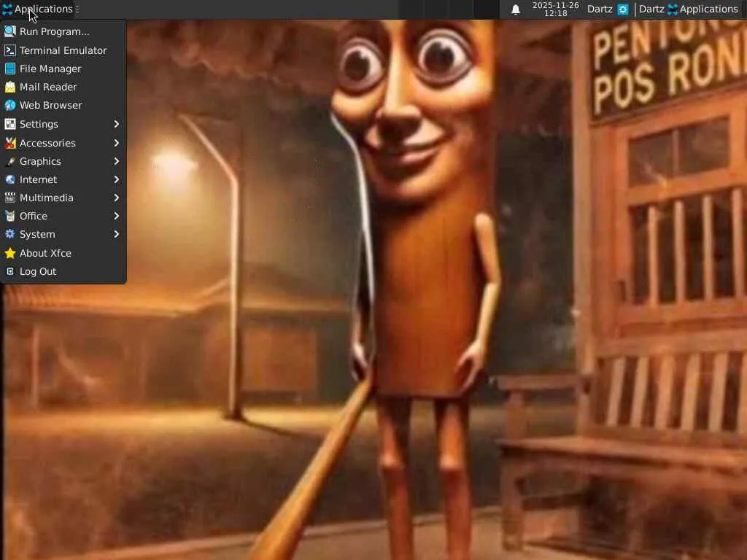
Task: Click the Accessories scissors icon
Action: pos(10,143)
